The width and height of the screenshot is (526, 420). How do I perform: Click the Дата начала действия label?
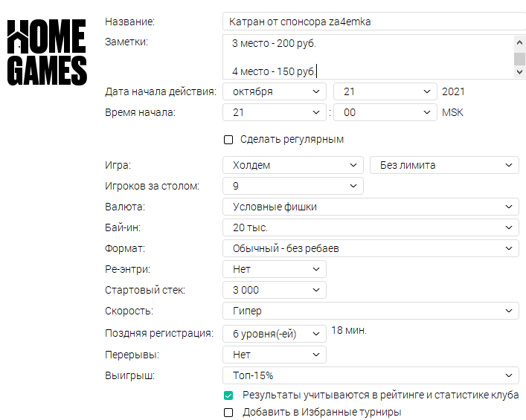[161, 91]
